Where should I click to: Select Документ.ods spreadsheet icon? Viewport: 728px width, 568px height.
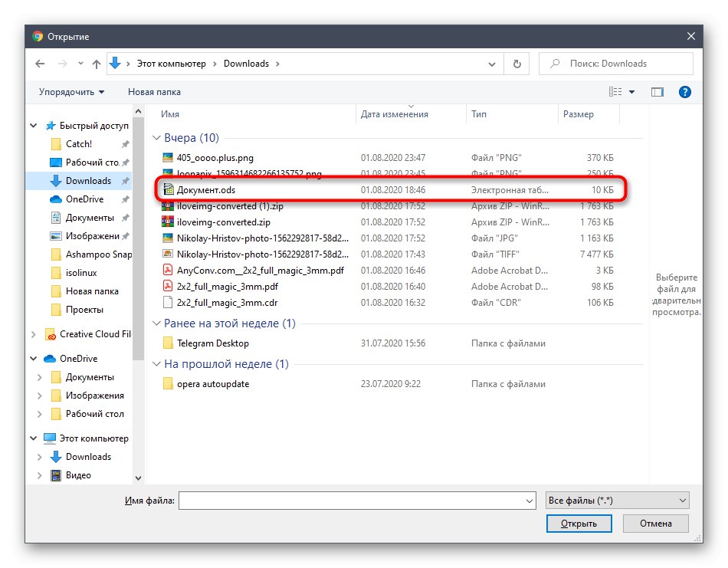click(x=168, y=189)
